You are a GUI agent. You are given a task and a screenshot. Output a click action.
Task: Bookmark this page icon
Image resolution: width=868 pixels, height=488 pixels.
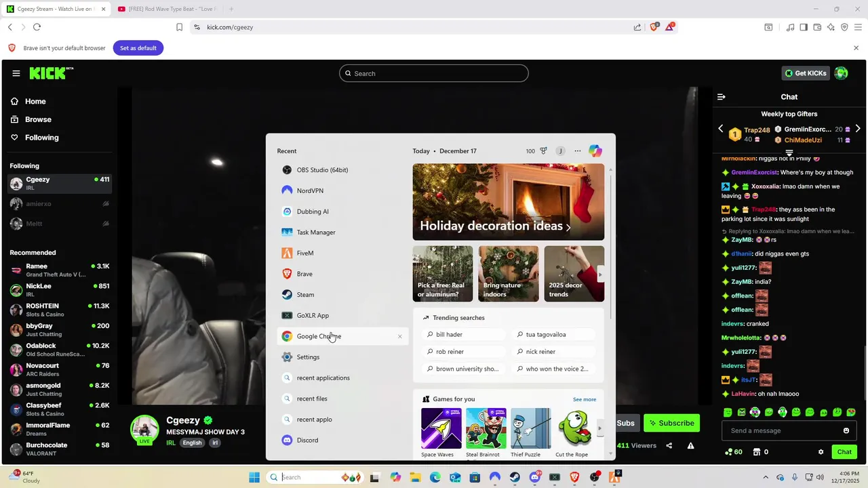tap(179, 27)
